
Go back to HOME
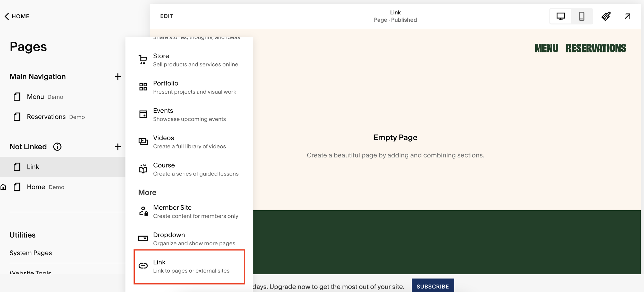[x=17, y=16]
